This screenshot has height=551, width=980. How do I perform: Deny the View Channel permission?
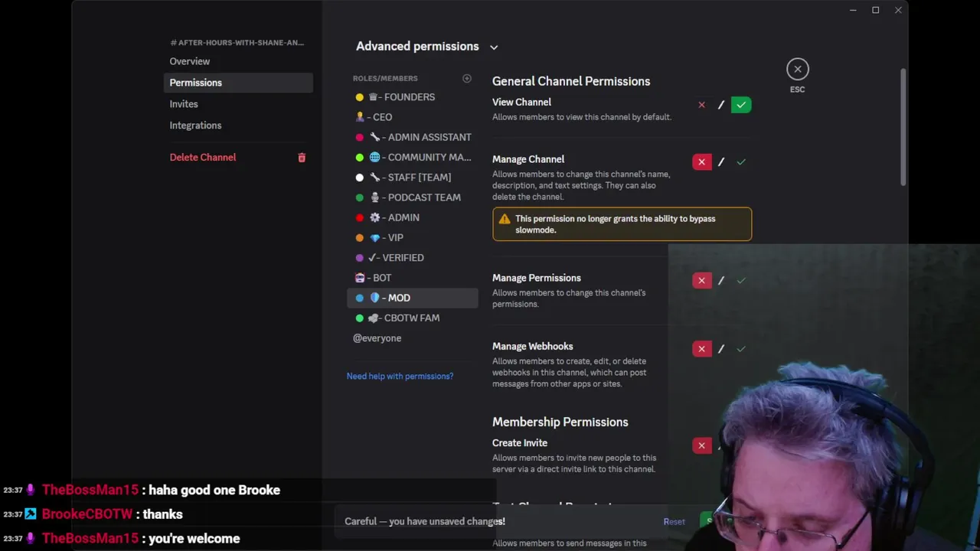701,105
